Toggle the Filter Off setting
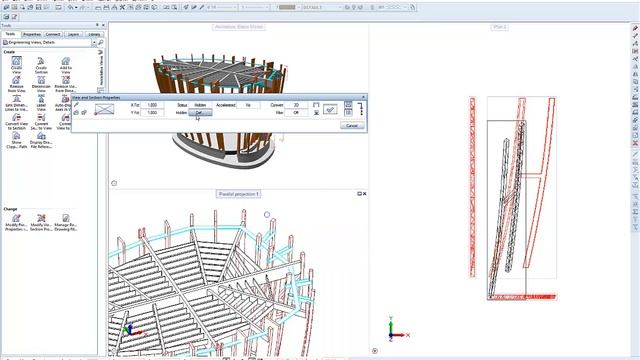 [296, 113]
